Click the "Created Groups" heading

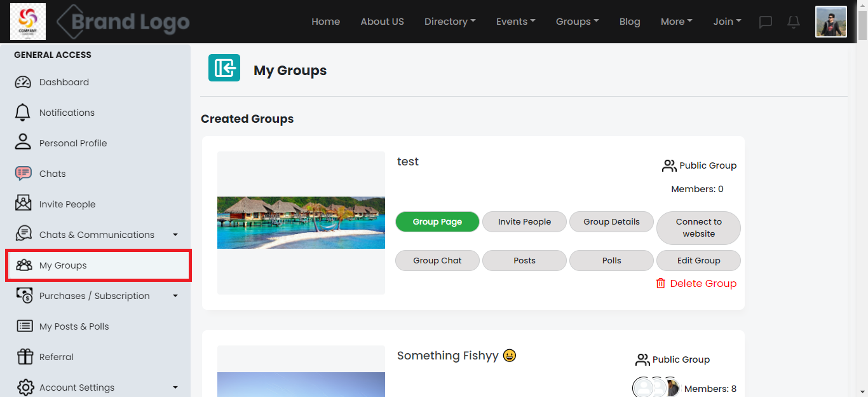pyautogui.click(x=247, y=119)
